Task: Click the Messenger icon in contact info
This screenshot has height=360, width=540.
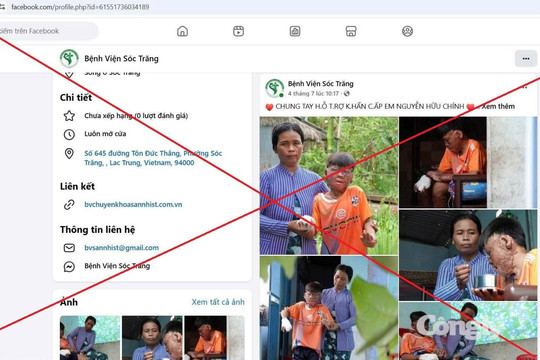Action: click(69, 266)
